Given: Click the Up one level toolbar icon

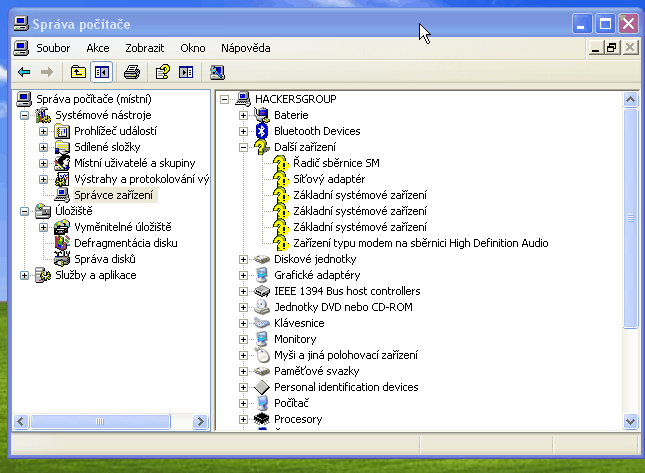Looking at the screenshot, I should 78,72.
